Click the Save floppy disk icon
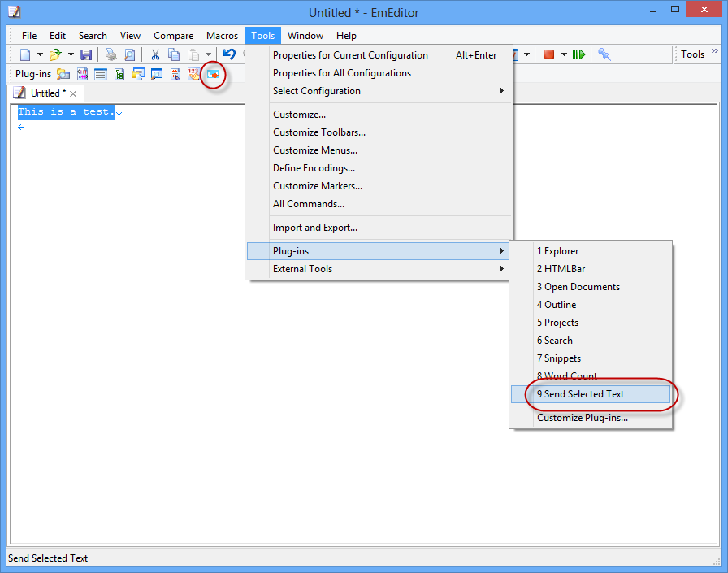This screenshot has height=573, width=728. point(86,54)
